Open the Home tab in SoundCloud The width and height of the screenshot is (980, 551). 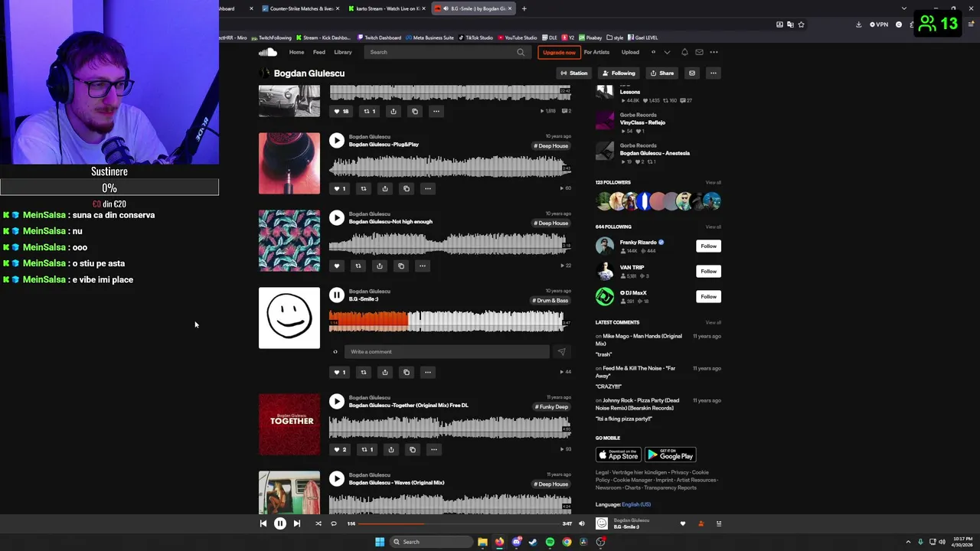pyautogui.click(x=296, y=52)
